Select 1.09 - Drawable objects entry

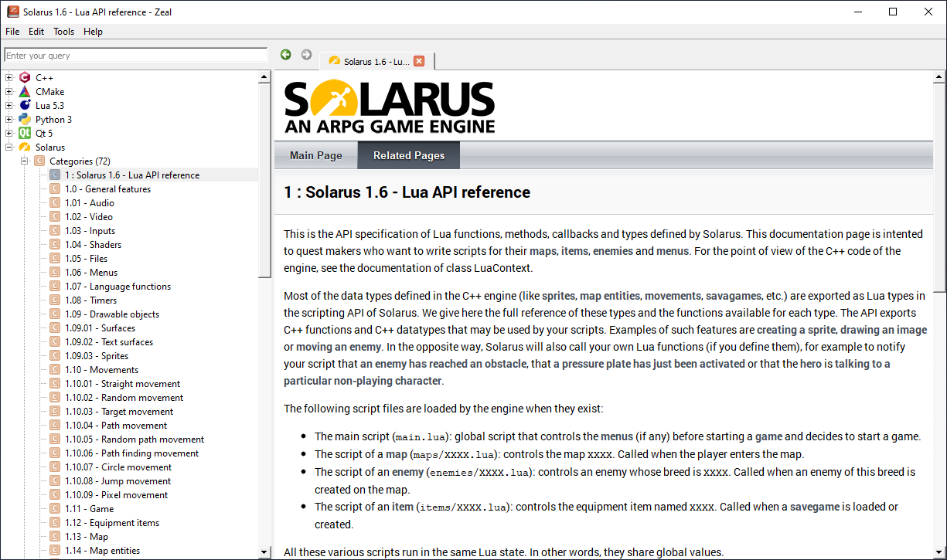click(112, 314)
